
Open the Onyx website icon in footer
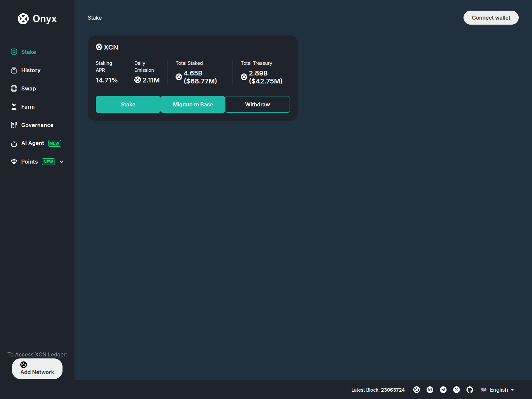pos(417,390)
